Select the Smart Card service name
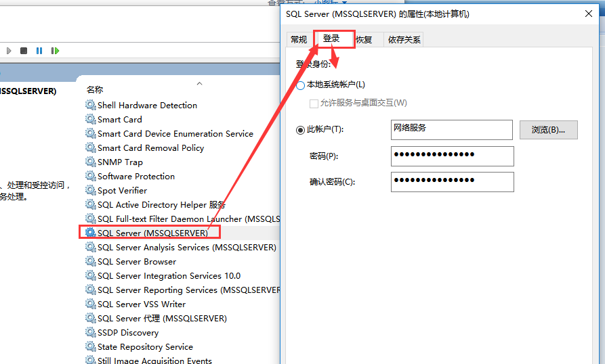The height and width of the screenshot is (364, 605). pos(120,119)
